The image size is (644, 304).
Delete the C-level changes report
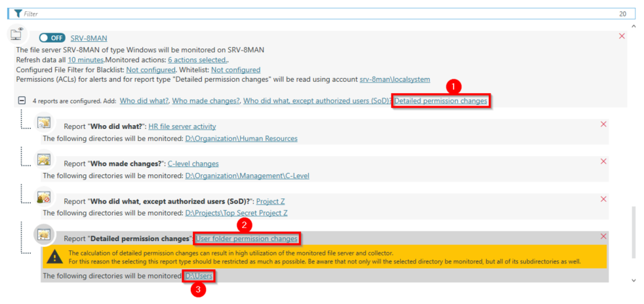[x=603, y=161]
